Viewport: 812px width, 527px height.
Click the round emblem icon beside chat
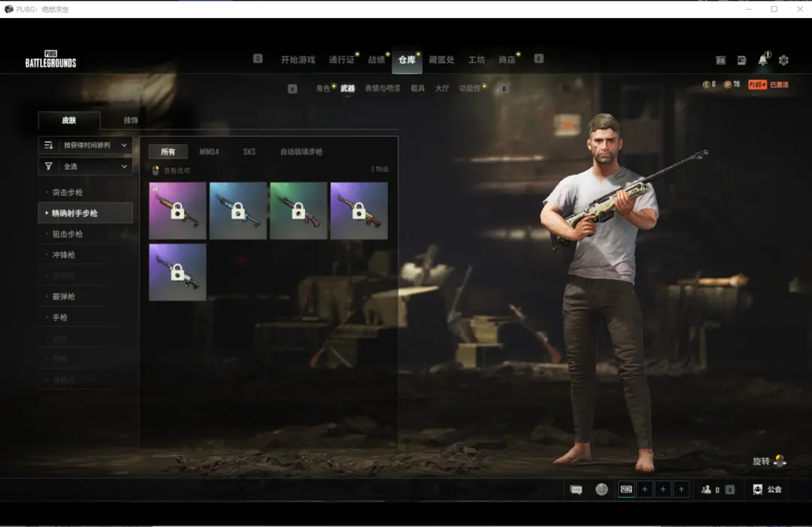pos(601,489)
